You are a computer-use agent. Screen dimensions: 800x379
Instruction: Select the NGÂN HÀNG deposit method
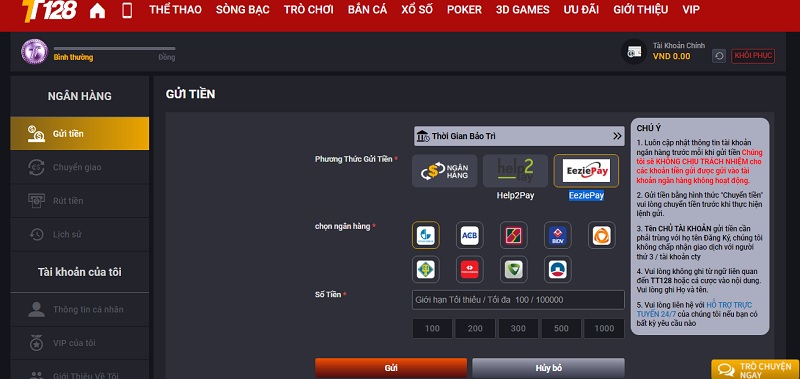(x=444, y=171)
